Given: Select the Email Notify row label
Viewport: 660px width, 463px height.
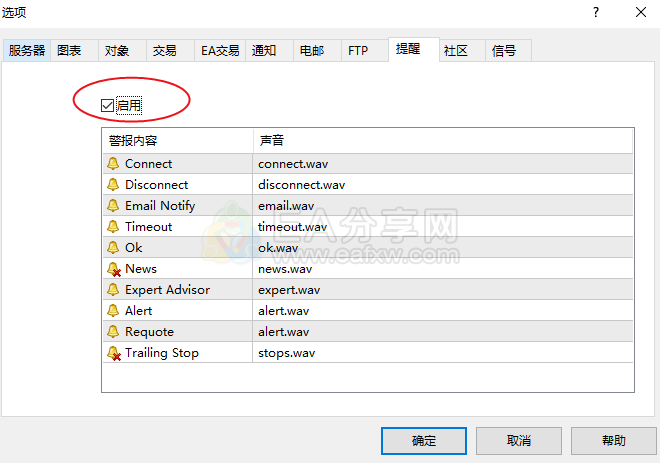Looking at the screenshot, I should [160, 206].
